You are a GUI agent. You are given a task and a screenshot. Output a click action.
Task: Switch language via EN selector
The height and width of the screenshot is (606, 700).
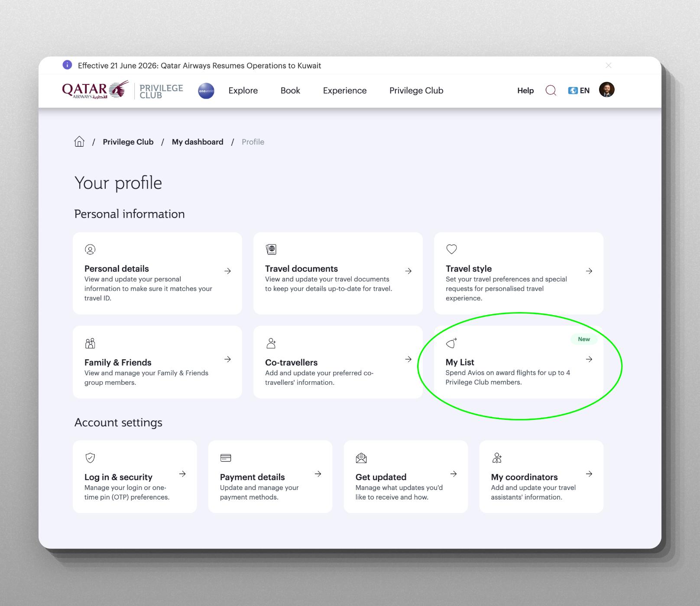pos(585,90)
